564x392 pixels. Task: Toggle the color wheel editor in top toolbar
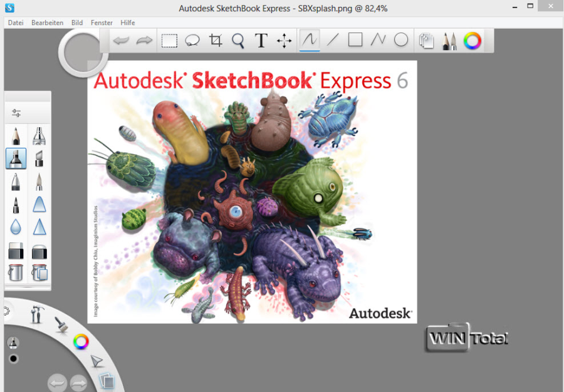[473, 41]
